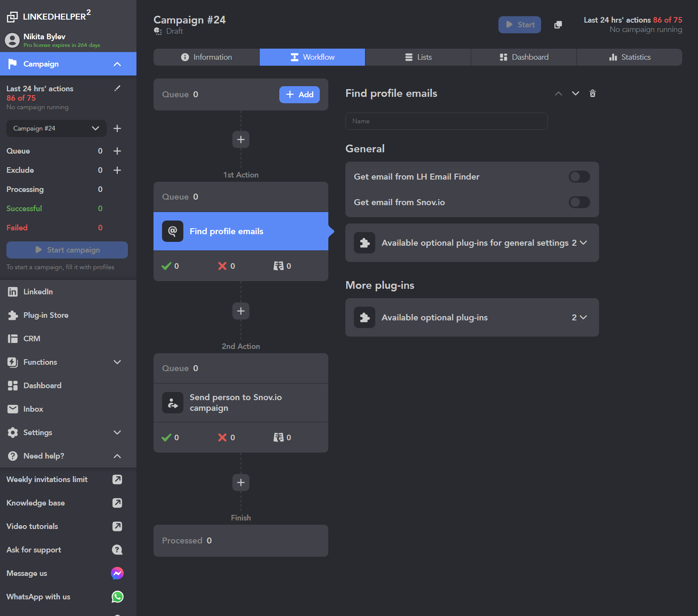Image resolution: width=698 pixels, height=616 pixels.
Task: Click the Processed 0 finish box
Action: (x=241, y=540)
